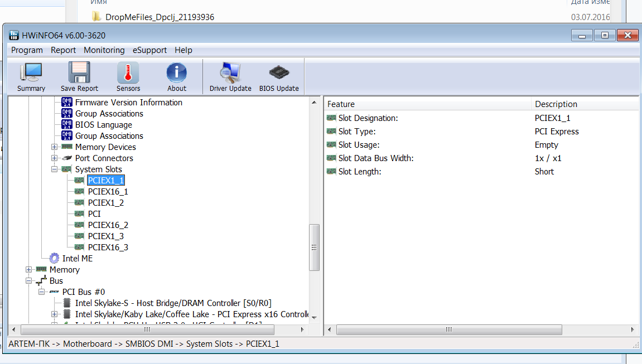Open the Sensors thermometer icon
The image size is (642, 364).
coord(128,72)
